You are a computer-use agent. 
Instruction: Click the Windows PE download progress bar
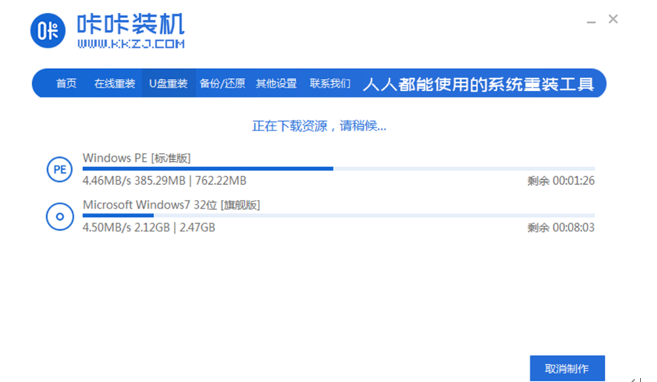point(339,169)
